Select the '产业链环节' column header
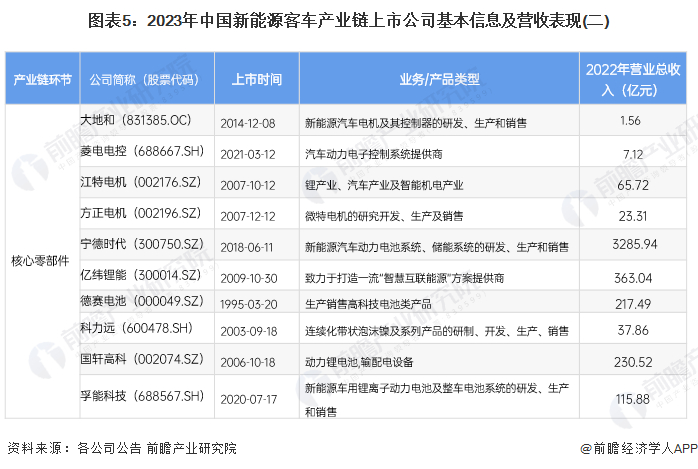Viewport: 698px width, 469px height. click(x=42, y=80)
